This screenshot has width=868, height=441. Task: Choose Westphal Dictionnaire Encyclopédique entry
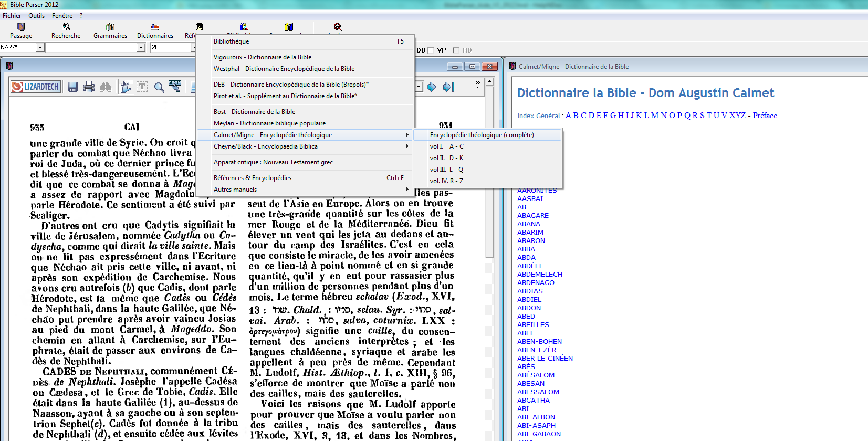click(x=305, y=69)
